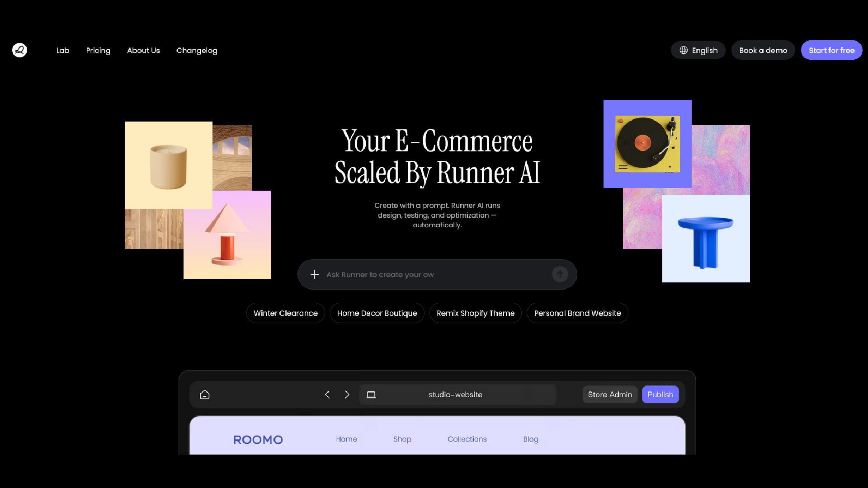The height and width of the screenshot is (488, 868).
Task: Open the Store Admin button
Action: pos(610,394)
